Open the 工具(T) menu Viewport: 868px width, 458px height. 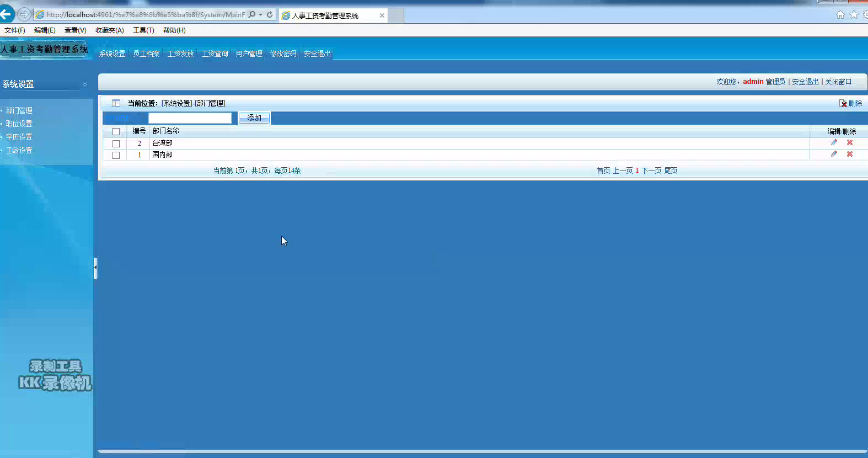tap(143, 30)
